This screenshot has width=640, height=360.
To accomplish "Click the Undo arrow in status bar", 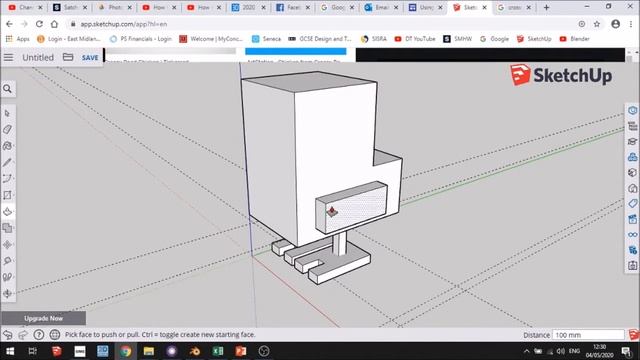I will [x=7, y=335].
